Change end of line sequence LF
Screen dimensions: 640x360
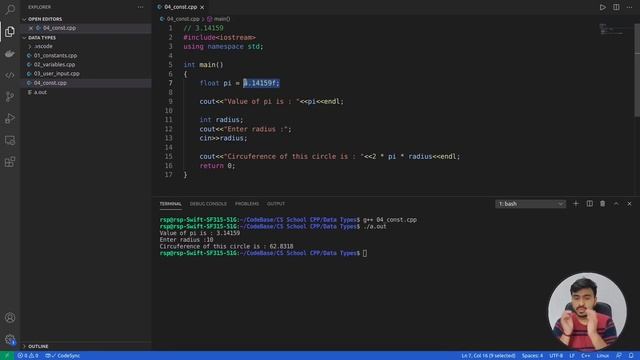(572, 356)
